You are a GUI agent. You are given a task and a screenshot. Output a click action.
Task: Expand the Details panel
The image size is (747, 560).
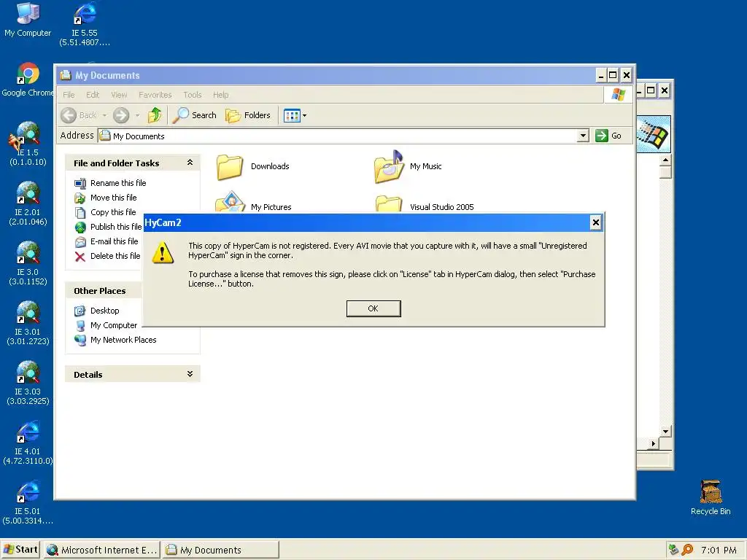coord(190,374)
